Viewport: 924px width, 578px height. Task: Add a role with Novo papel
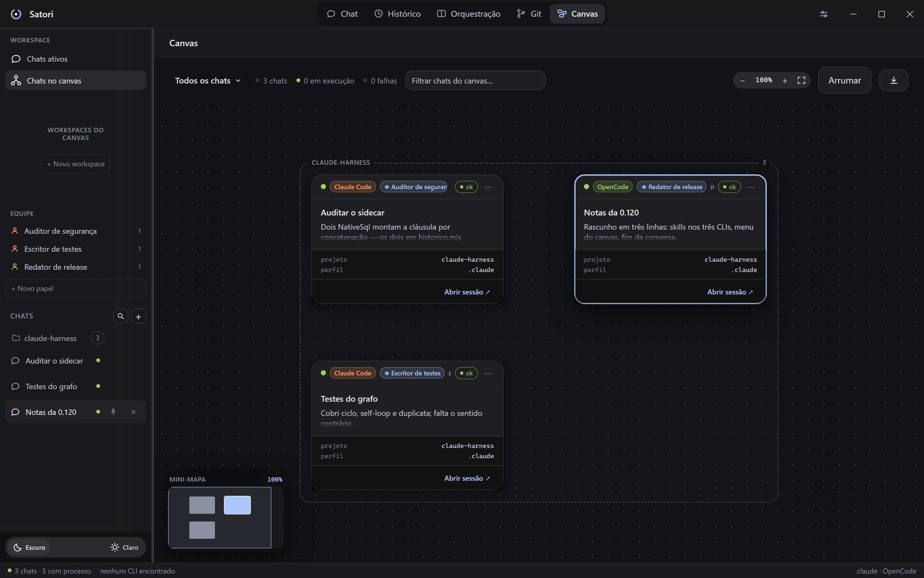tap(76, 288)
